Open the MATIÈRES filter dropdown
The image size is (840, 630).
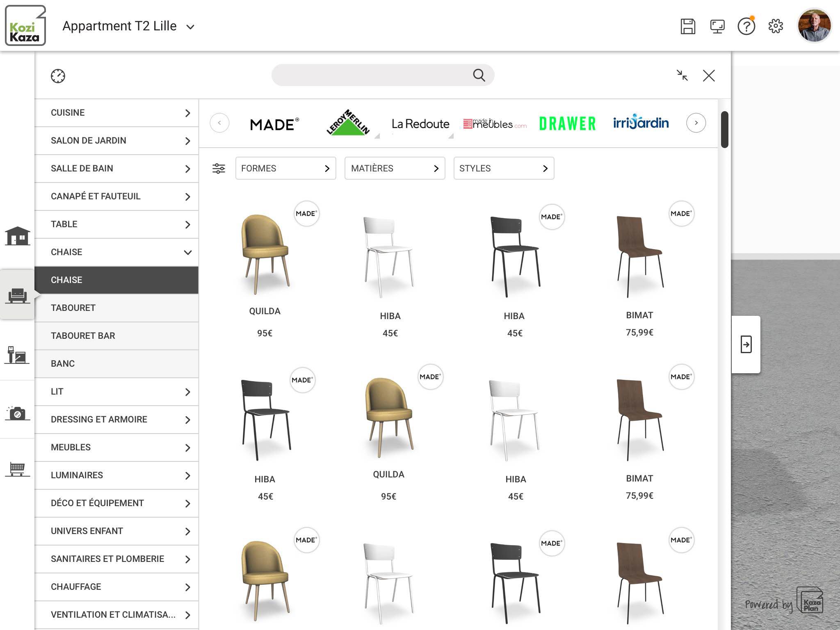pyautogui.click(x=395, y=168)
